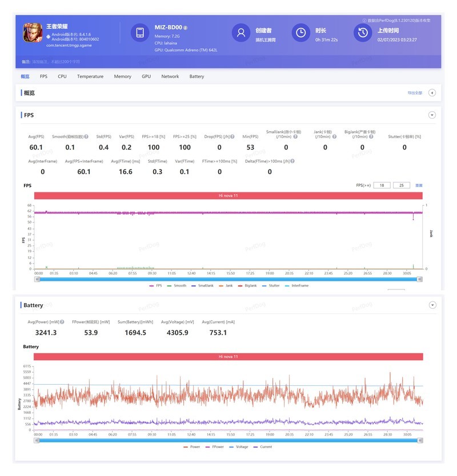Collapse the Battery section
This screenshot has height=476, width=457.
point(432,305)
